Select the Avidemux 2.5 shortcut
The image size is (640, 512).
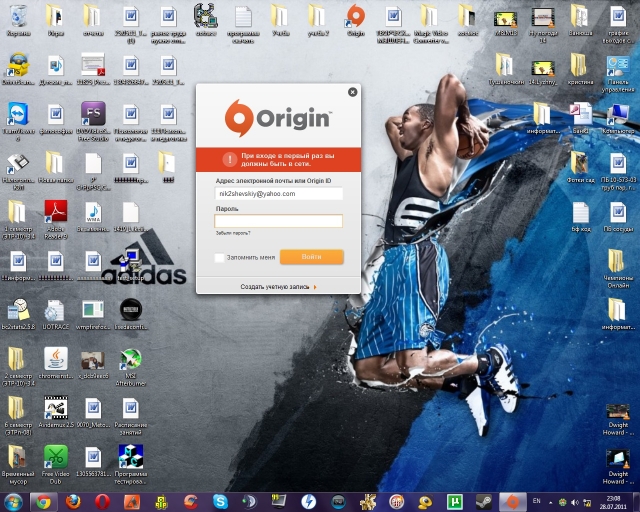56,412
